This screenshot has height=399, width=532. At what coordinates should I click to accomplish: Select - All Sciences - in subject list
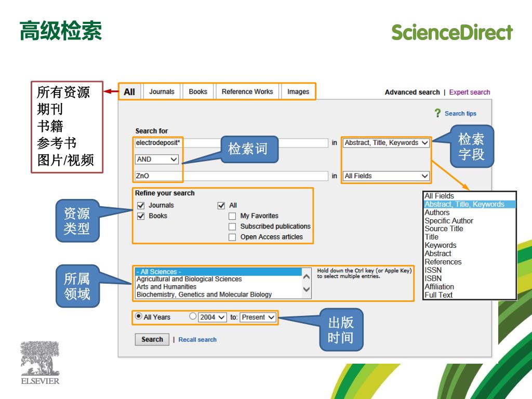[218, 272]
